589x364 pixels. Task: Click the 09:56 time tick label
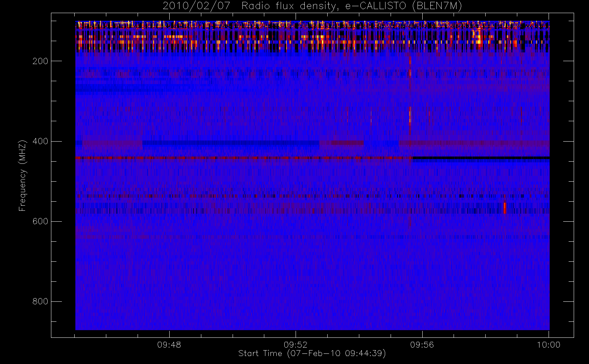point(422,345)
